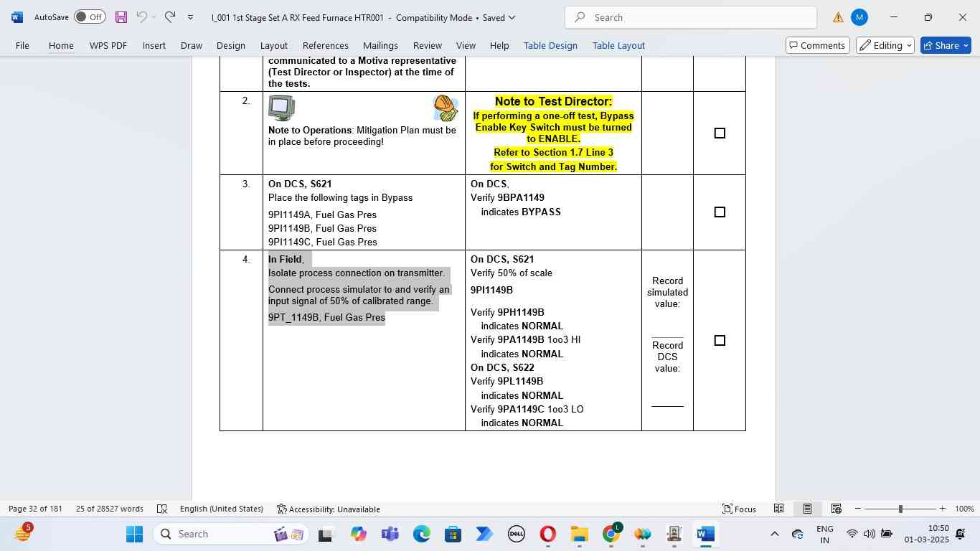Switch to the Home tab
980x551 pixels.
coord(61,45)
